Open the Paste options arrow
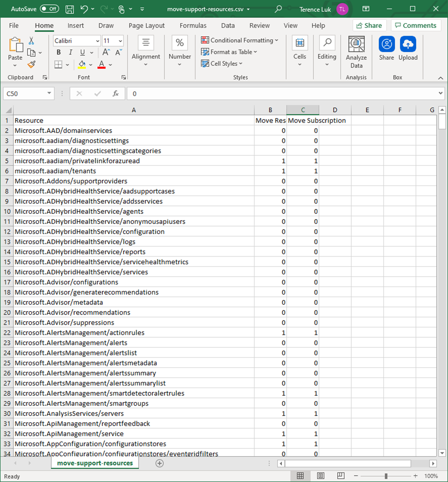 point(15,65)
